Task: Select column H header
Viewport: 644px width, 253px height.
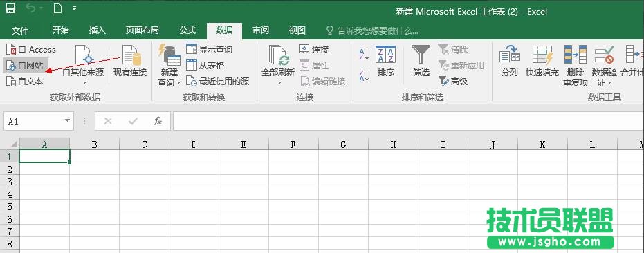Action: [393, 144]
